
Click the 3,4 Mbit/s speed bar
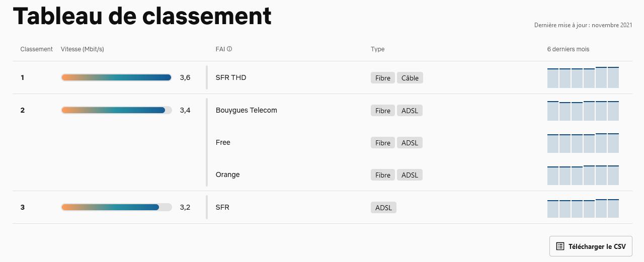(x=116, y=110)
